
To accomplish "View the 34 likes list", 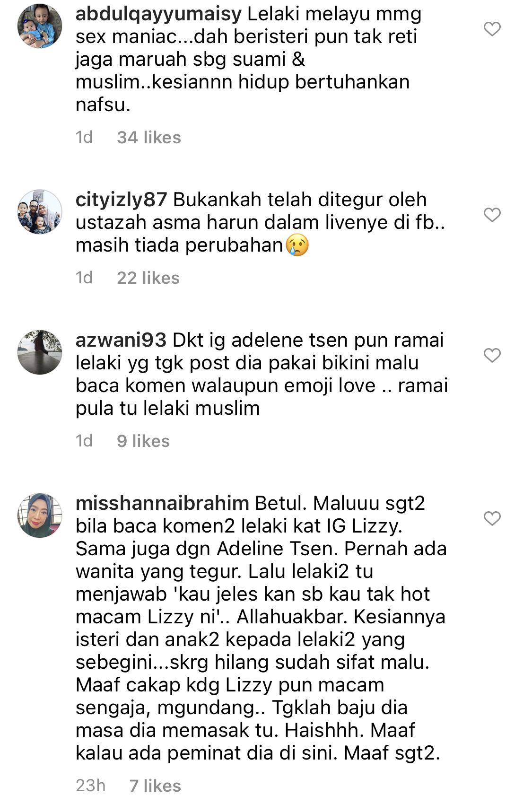I will click(x=149, y=138).
